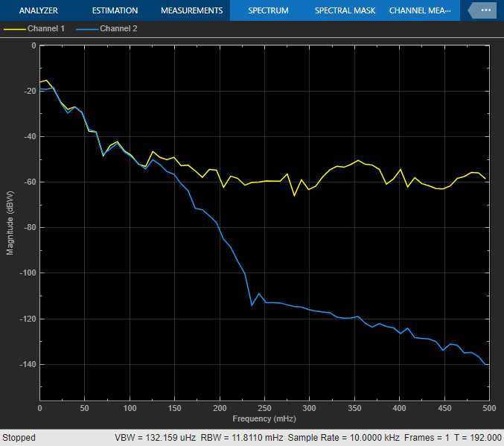The height and width of the screenshot is (446, 504).
Task: Click the Frequency (mHz) axis label
Action: 264,418
